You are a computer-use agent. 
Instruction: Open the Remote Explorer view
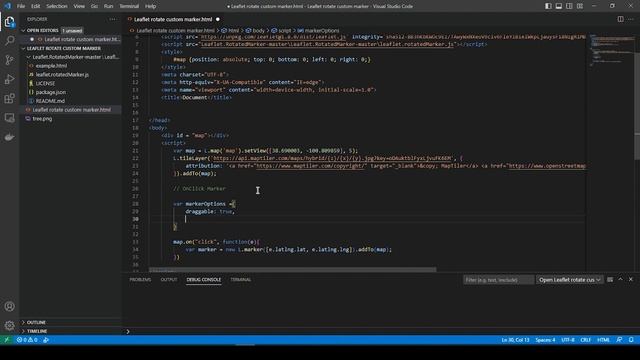coord(9,118)
